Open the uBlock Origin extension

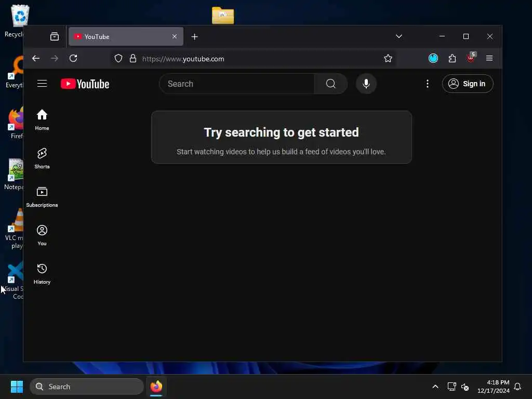471,58
